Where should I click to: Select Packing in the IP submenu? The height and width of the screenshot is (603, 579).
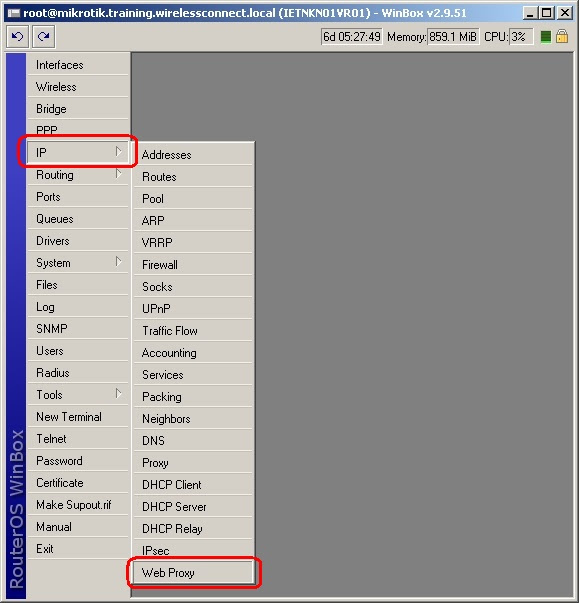point(193,396)
